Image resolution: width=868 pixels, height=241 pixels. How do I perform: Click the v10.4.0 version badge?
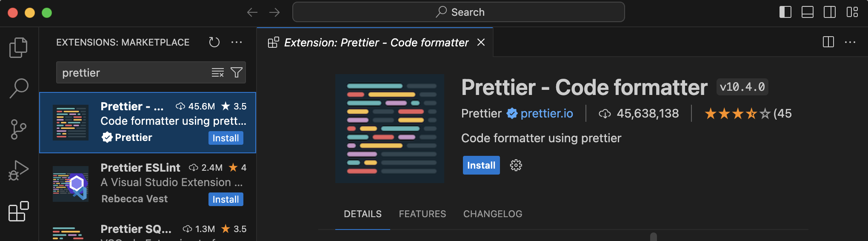(742, 87)
